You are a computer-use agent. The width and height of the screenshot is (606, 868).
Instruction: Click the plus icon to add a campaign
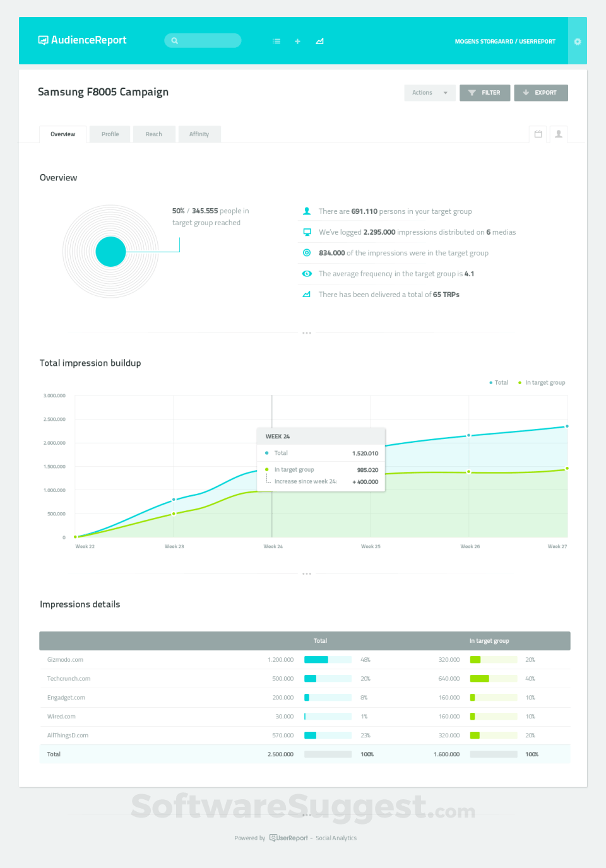coord(297,41)
